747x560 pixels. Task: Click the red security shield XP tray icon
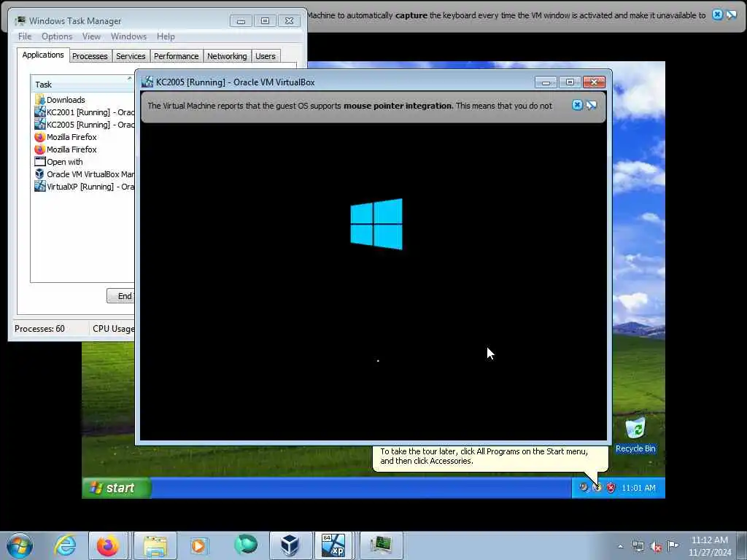(611, 488)
